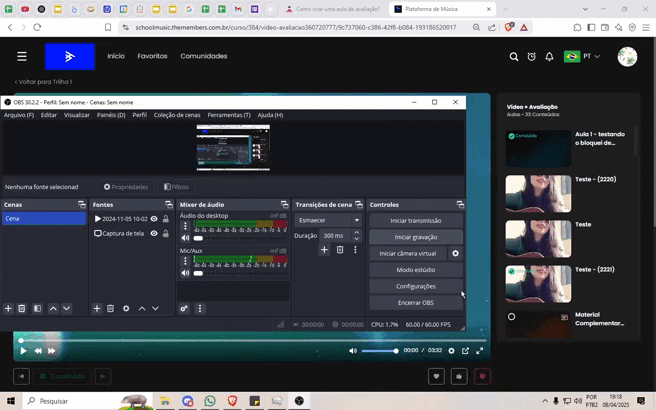Go back via Voltar para Trilha 1 link
656x410 pixels.
44,82
